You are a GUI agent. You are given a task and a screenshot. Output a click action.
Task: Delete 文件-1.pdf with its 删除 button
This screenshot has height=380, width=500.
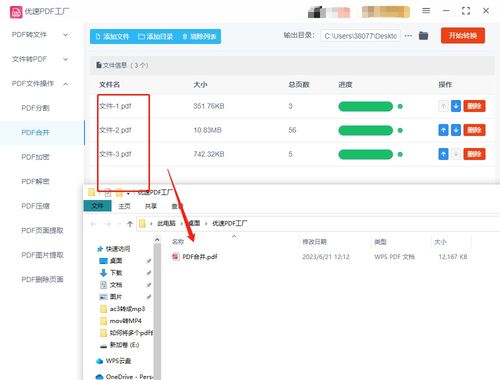pyautogui.click(x=474, y=106)
